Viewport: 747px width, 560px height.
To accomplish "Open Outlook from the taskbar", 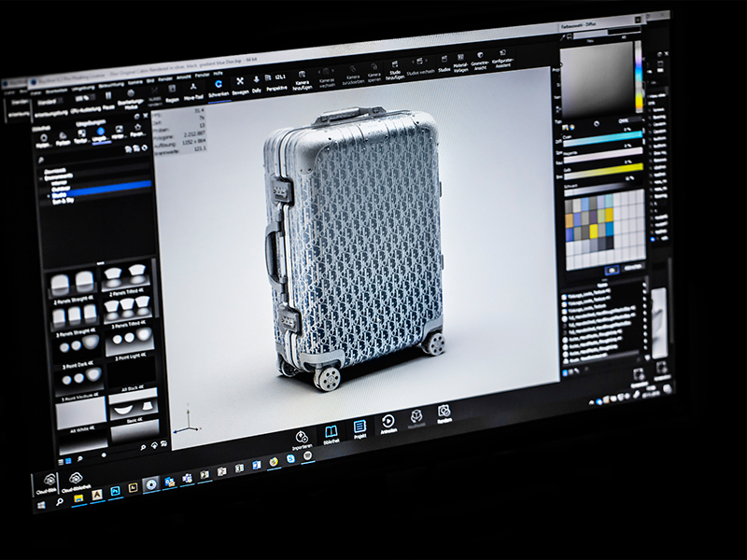I will tap(169, 482).
